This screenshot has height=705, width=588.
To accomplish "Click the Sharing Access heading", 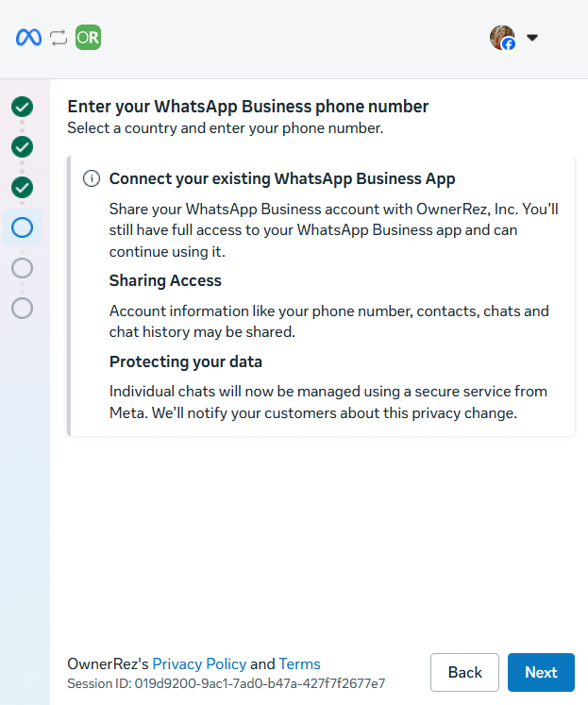I will point(165,281).
